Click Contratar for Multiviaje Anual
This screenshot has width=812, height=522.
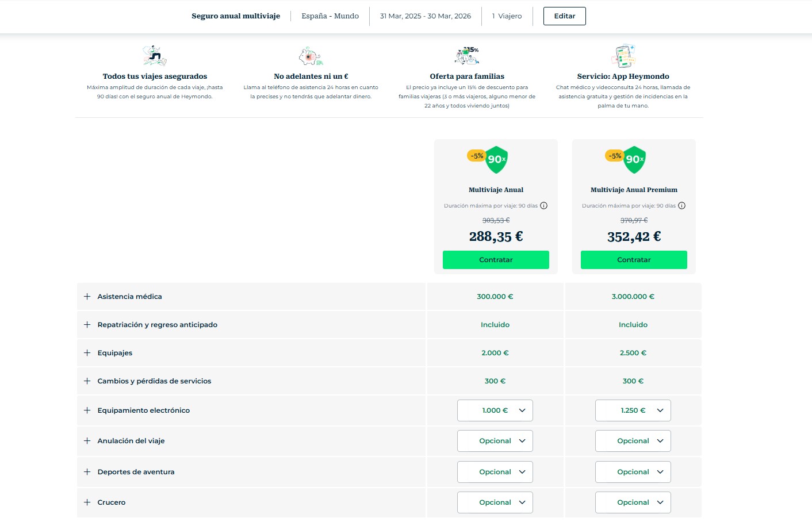tap(496, 260)
